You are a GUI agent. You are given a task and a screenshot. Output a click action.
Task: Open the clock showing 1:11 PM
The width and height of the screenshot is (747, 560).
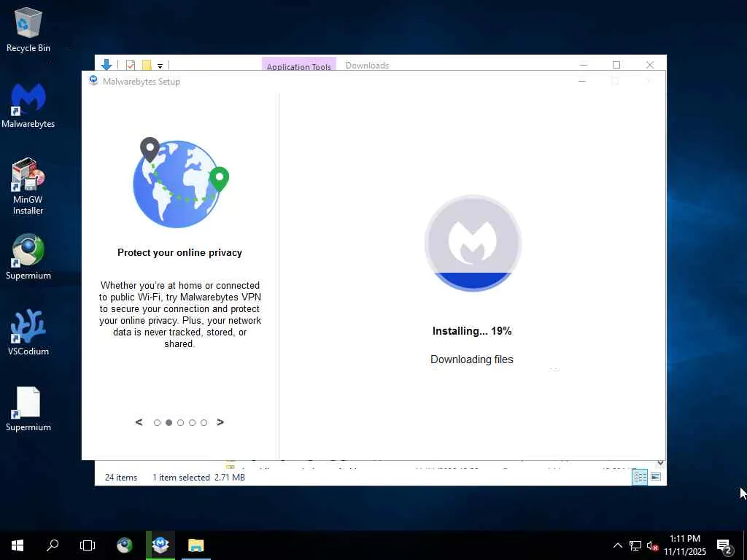685,545
